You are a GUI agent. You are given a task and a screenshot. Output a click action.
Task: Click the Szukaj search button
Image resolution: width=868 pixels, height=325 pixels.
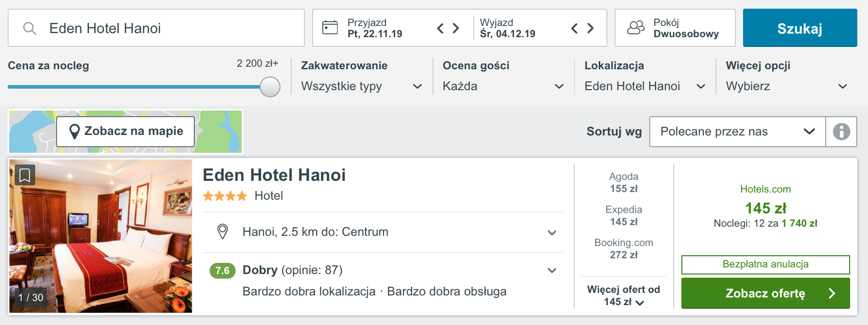click(x=800, y=28)
